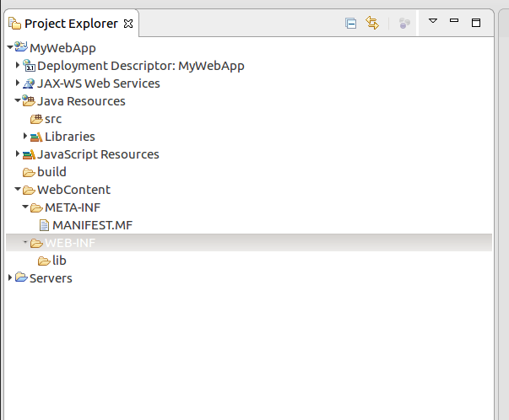Select the lib folder under WEB-INF
The height and width of the screenshot is (420, 509).
59,261
